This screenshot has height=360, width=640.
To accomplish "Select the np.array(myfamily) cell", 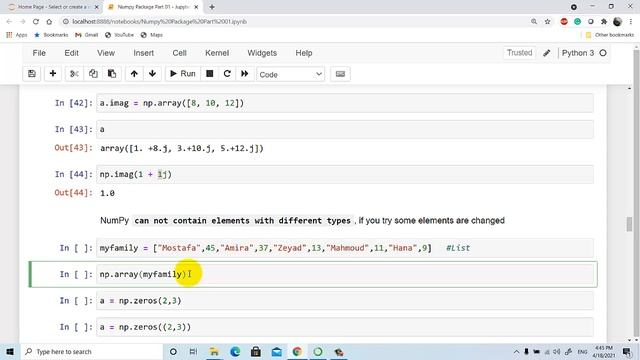I will click(345, 274).
